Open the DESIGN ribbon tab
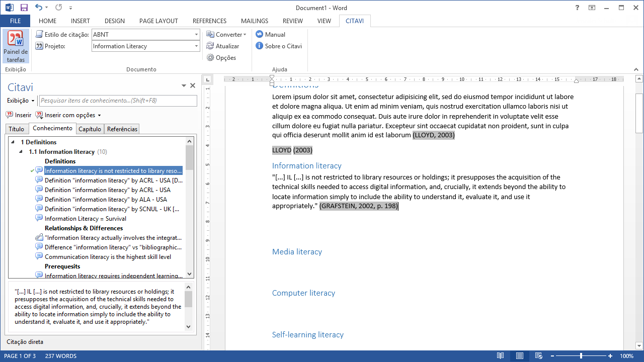Image resolution: width=644 pixels, height=362 pixels. (x=115, y=21)
